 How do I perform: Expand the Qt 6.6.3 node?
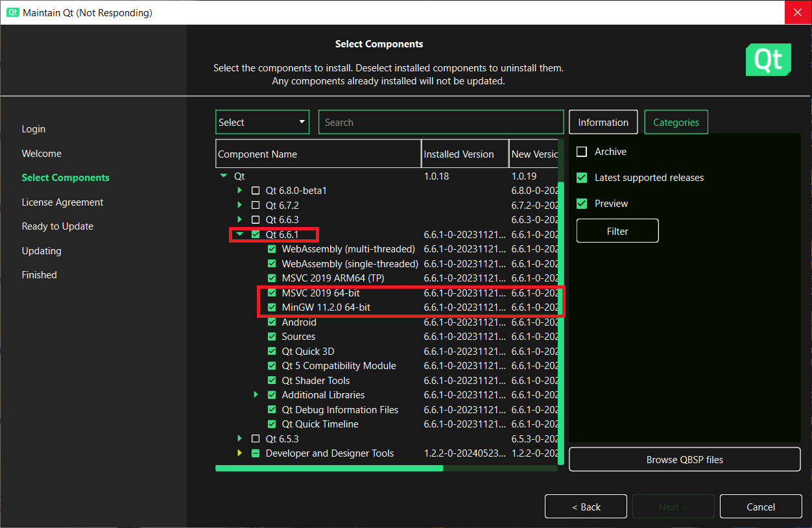pos(240,220)
